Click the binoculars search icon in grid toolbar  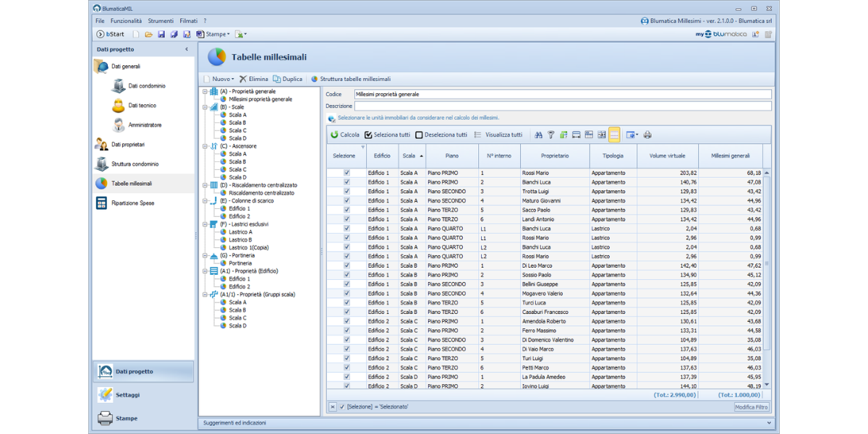(538, 135)
